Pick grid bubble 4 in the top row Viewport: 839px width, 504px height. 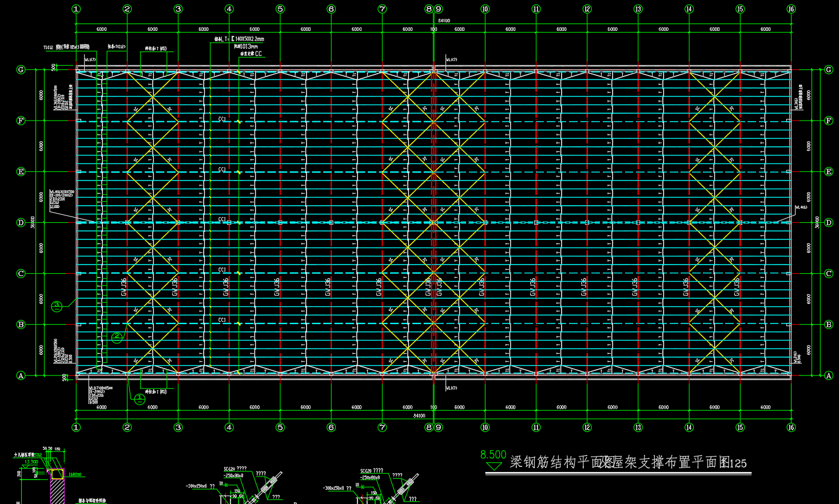(229, 9)
